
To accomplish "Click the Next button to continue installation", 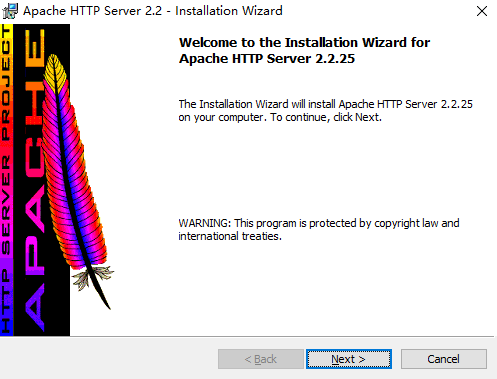I will (349, 359).
